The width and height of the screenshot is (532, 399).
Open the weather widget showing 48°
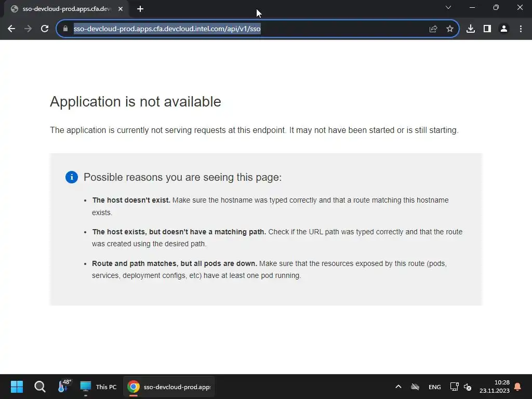tap(64, 386)
